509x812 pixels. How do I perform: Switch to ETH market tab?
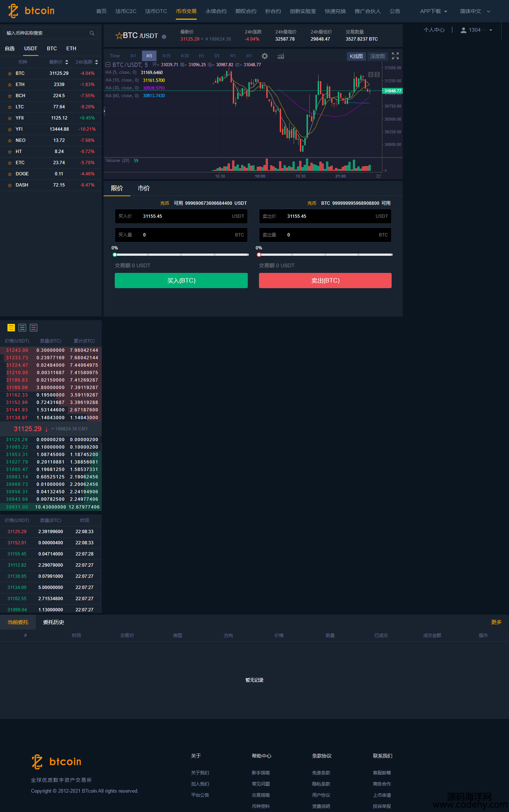(71, 49)
